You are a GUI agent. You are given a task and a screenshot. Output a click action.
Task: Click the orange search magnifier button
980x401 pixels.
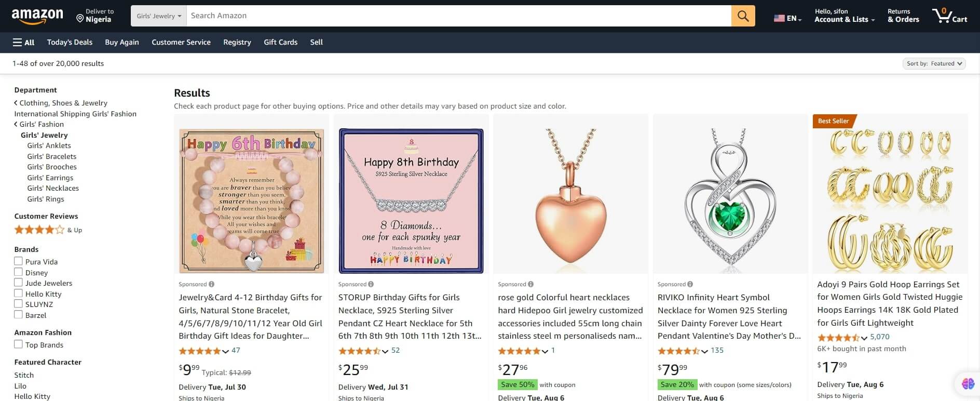743,16
